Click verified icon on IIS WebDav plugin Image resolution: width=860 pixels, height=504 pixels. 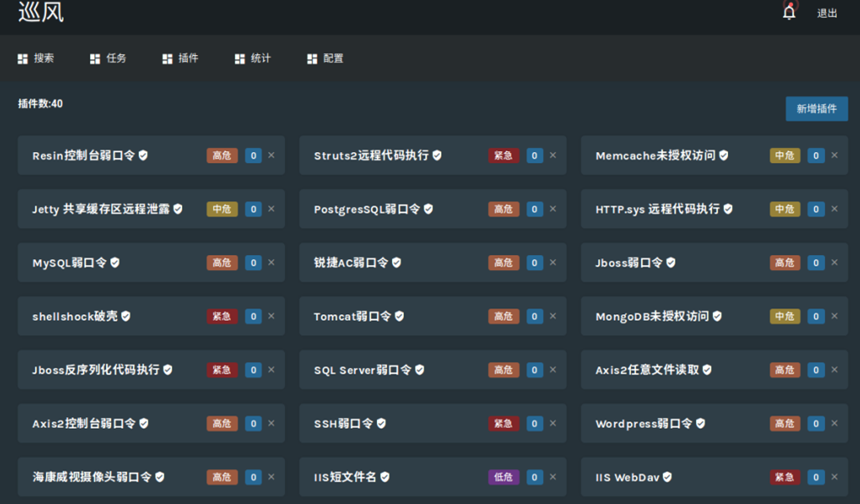667,476
